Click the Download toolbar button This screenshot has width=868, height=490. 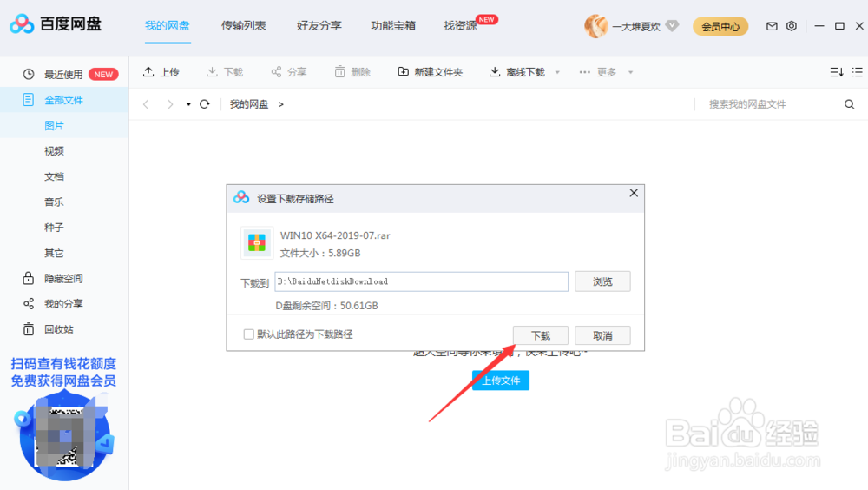pyautogui.click(x=225, y=72)
